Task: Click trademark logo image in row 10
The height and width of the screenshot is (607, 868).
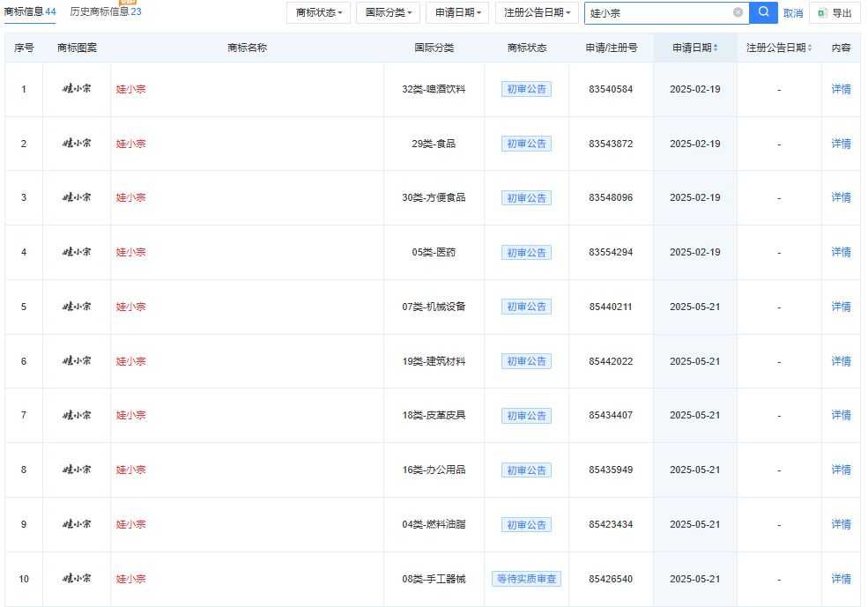Action: pyautogui.click(x=77, y=579)
